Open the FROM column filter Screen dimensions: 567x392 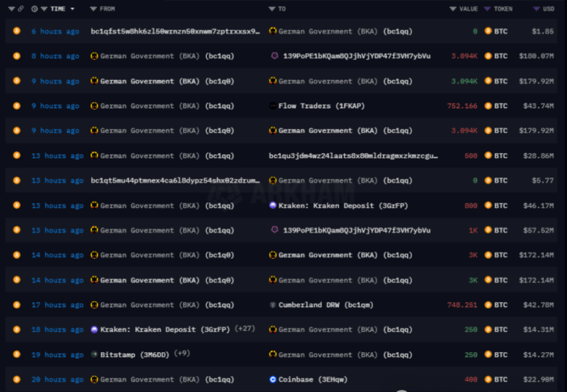93,9
